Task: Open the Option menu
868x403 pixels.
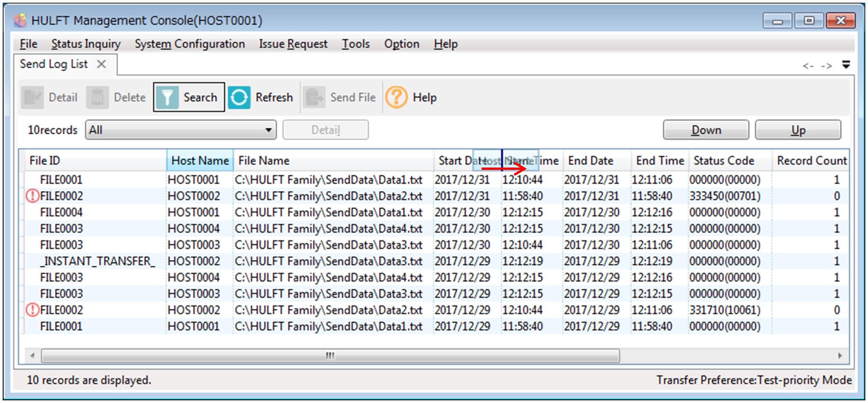Action: click(402, 44)
